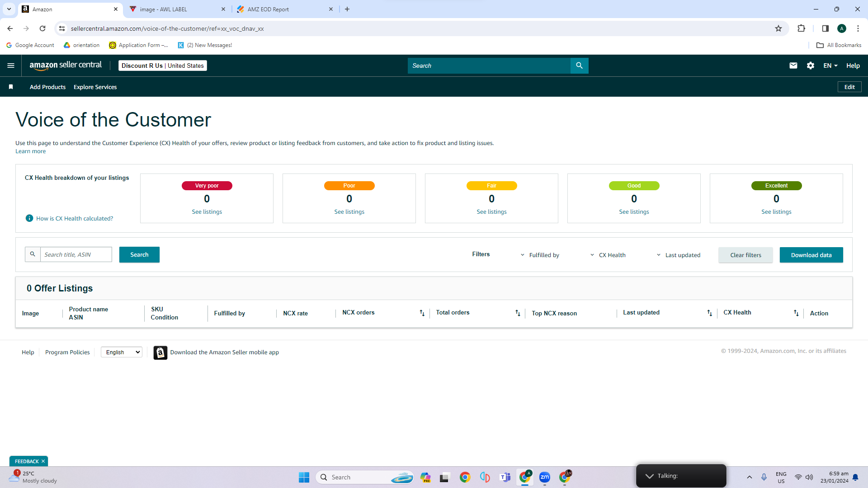Click the teal Search button
The height and width of the screenshot is (488, 868).
coord(139,255)
